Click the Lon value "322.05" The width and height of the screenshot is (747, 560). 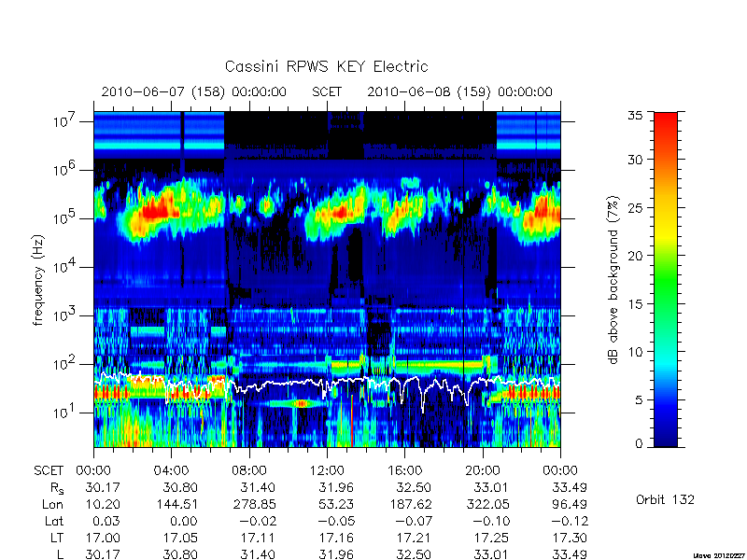coord(487,504)
